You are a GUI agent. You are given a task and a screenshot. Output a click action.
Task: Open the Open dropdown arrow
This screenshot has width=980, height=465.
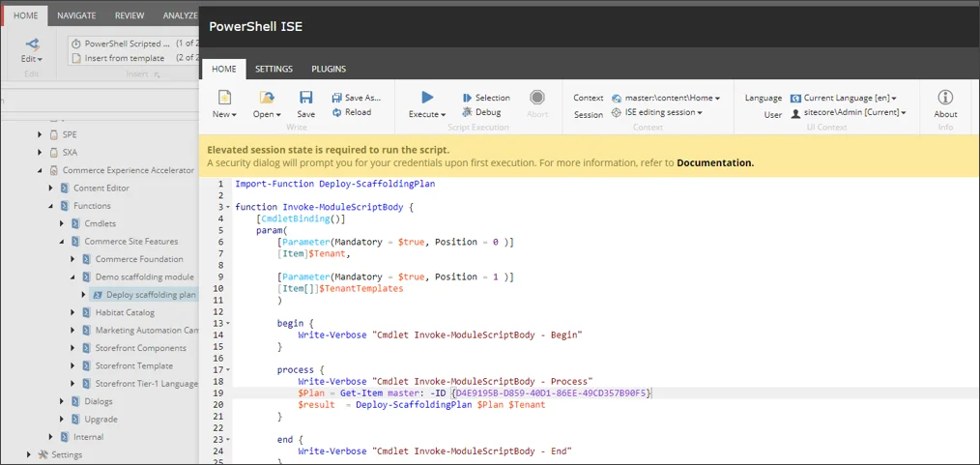click(x=278, y=115)
